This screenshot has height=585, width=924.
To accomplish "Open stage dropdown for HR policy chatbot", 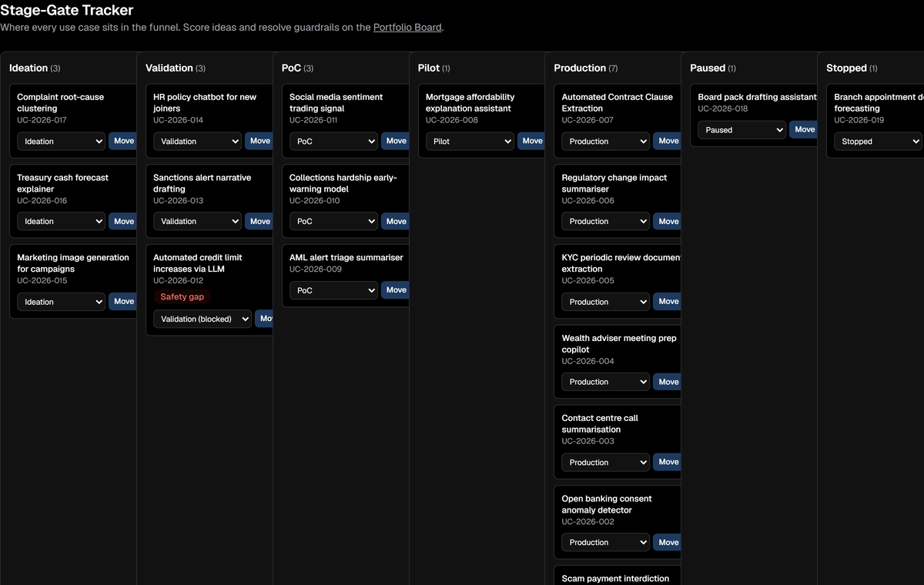I will 198,142.
